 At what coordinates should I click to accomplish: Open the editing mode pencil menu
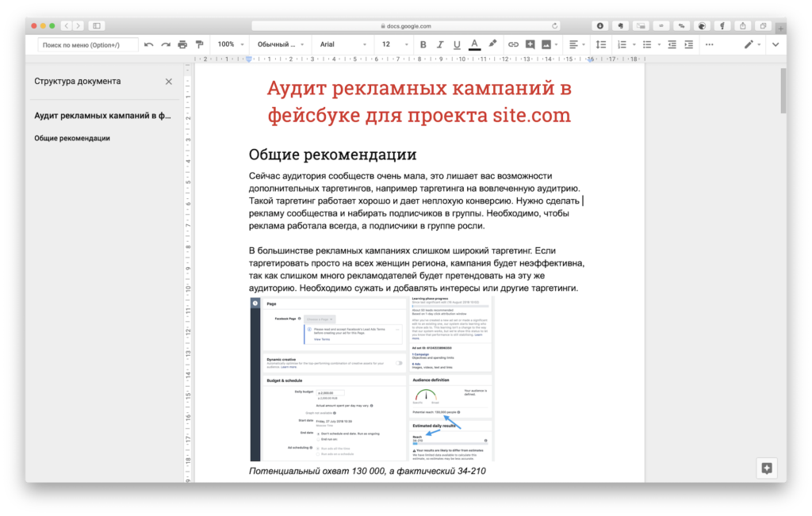click(x=752, y=45)
